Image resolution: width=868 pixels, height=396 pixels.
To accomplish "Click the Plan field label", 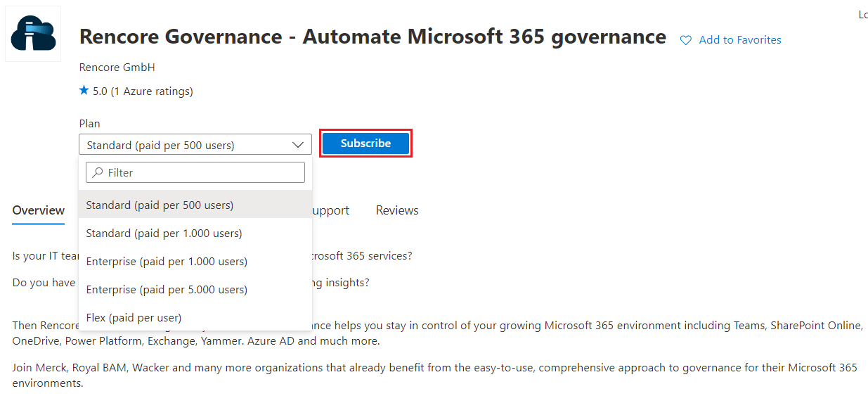I will click(x=90, y=123).
